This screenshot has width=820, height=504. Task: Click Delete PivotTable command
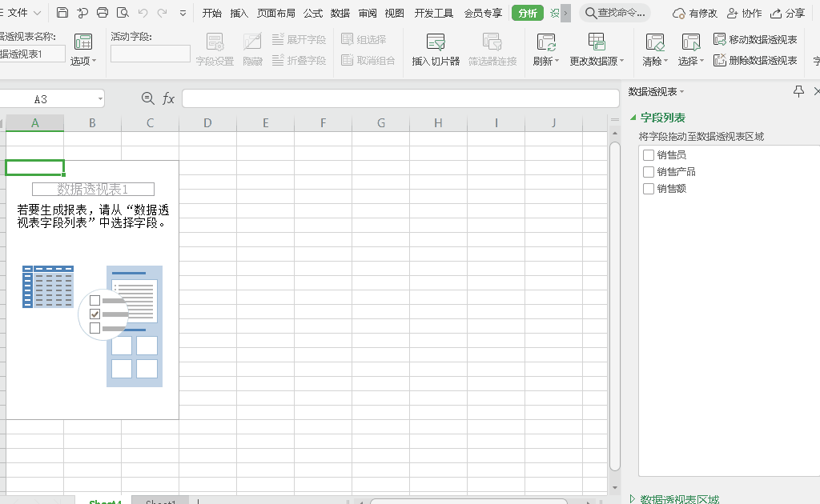[755, 60]
